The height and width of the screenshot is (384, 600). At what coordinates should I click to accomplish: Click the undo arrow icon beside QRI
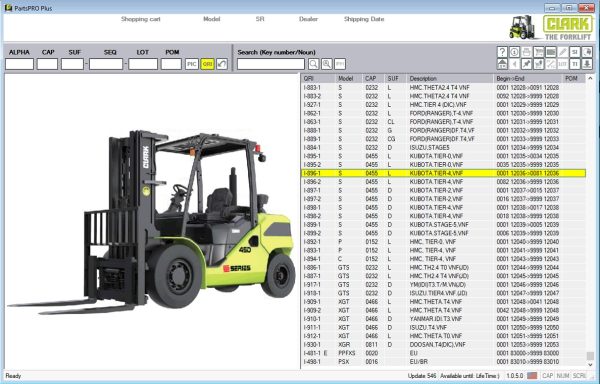point(222,64)
